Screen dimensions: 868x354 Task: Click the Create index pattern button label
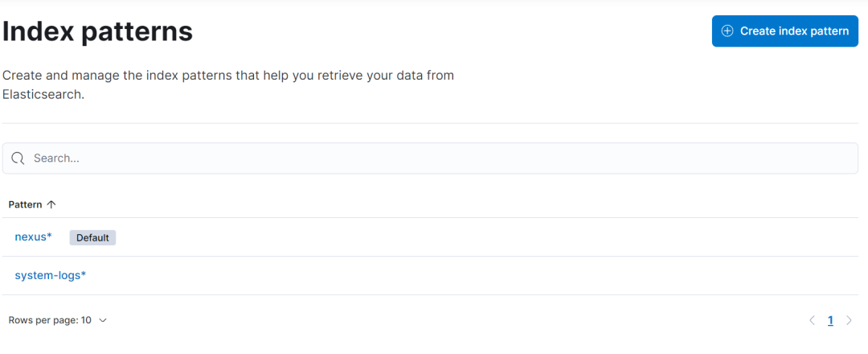pyautogui.click(x=794, y=31)
